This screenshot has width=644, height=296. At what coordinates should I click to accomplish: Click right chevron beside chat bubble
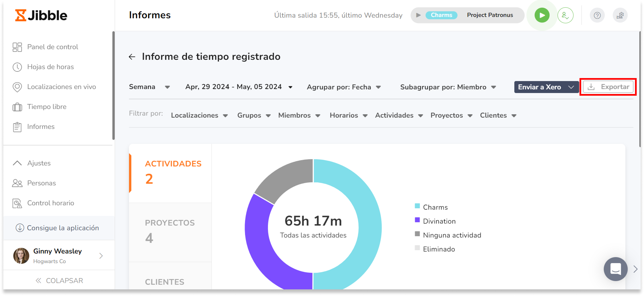tap(636, 269)
